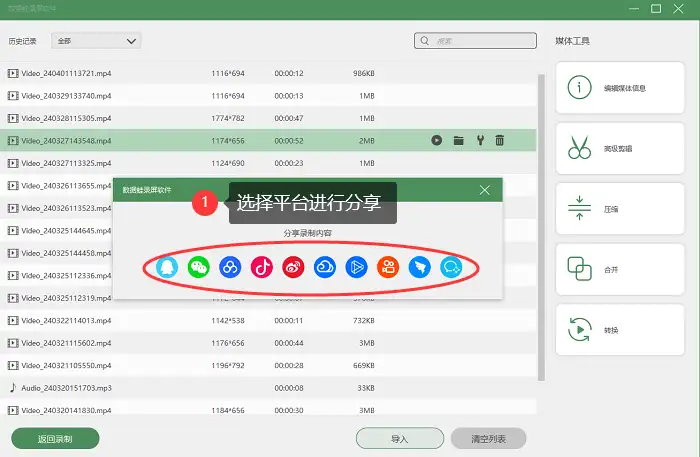Share to Kuaishou orange camera icon

388,267
